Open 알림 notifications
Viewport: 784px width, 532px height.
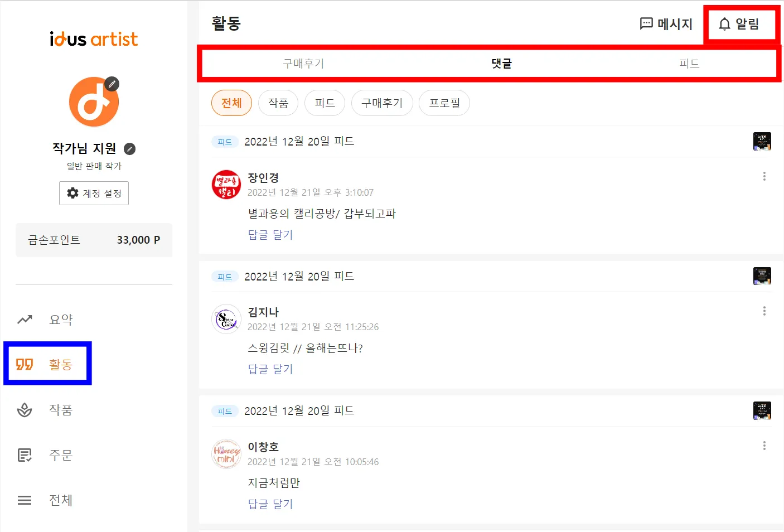739,24
